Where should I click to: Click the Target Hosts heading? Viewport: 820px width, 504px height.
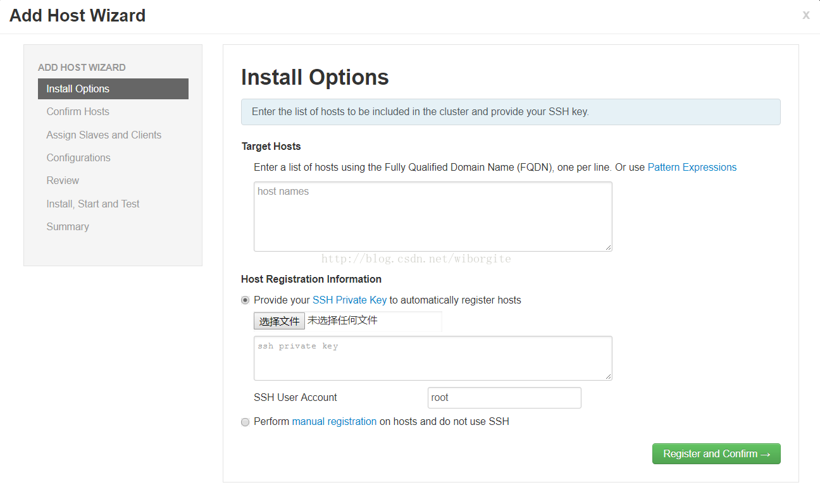(271, 146)
